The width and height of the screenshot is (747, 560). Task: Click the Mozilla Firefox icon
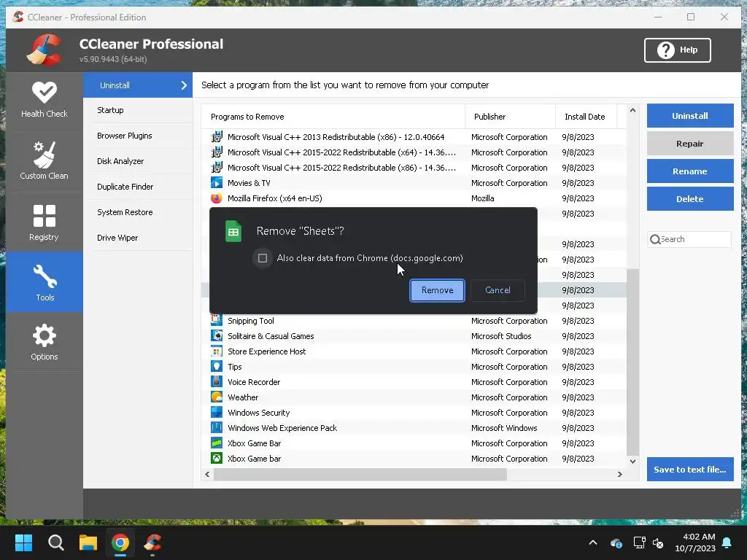pos(217,198)
